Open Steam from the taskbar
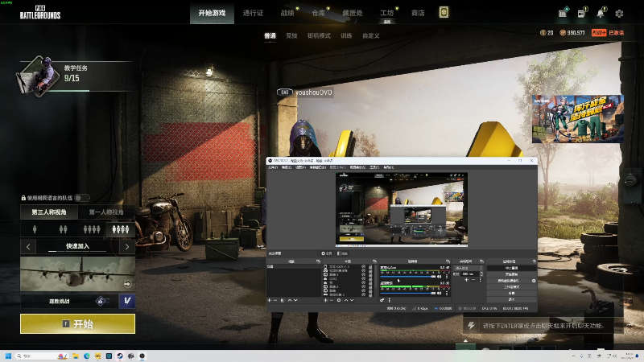Viewport: 644px width, 362px height. click(119, 356)
